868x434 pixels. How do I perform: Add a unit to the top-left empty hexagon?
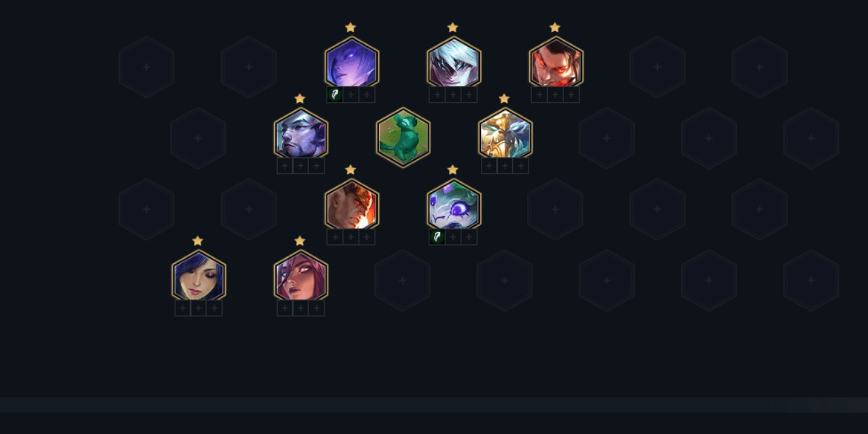[x=147, y=67]
